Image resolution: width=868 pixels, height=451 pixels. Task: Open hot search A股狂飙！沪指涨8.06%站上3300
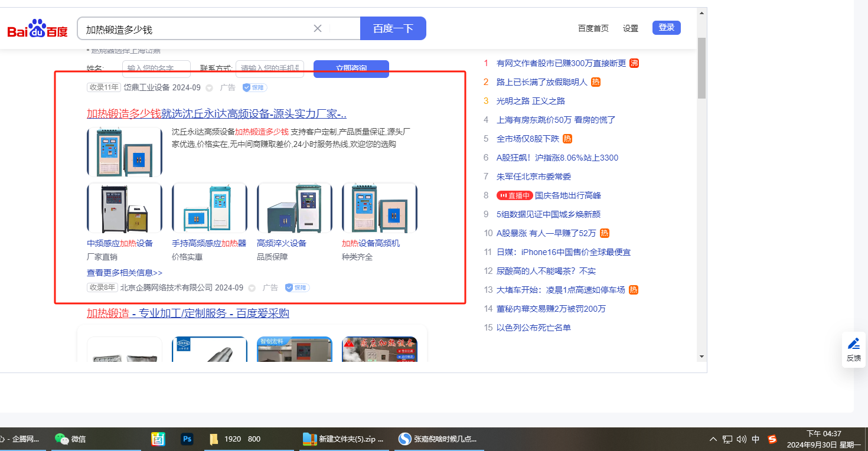[557, 158]
